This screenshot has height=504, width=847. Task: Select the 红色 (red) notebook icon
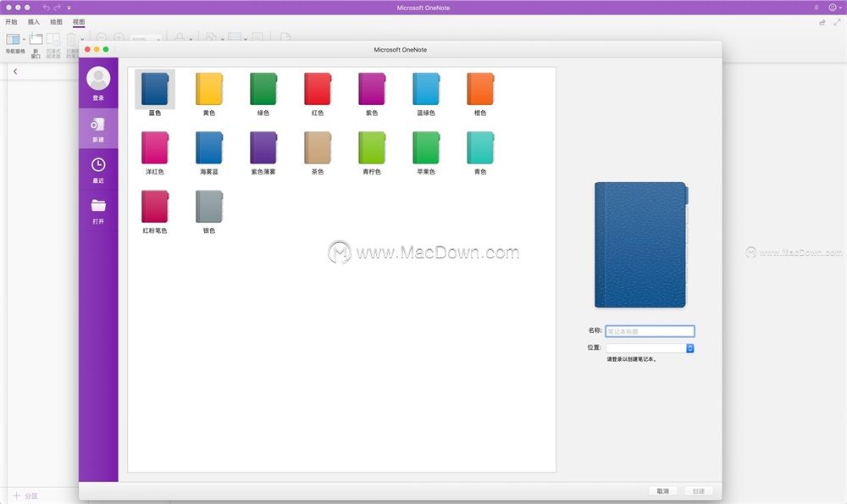click(x=318, y=89)
